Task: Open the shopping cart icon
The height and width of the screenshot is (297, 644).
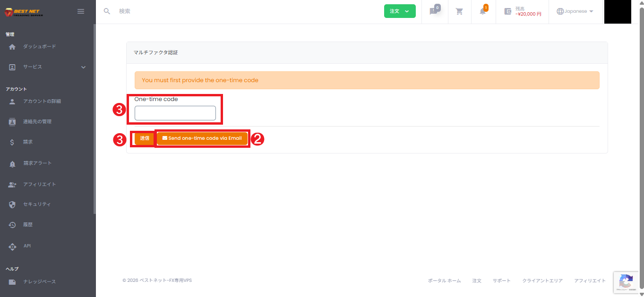Action: tap(459, 11)
